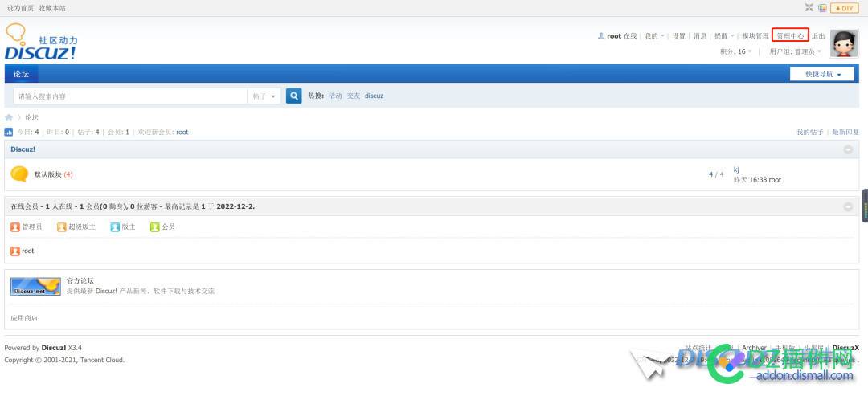This screenshot has width=868, height=396.
Task: Click the forum statistics chart icon
Action: (x=9, y=133)
